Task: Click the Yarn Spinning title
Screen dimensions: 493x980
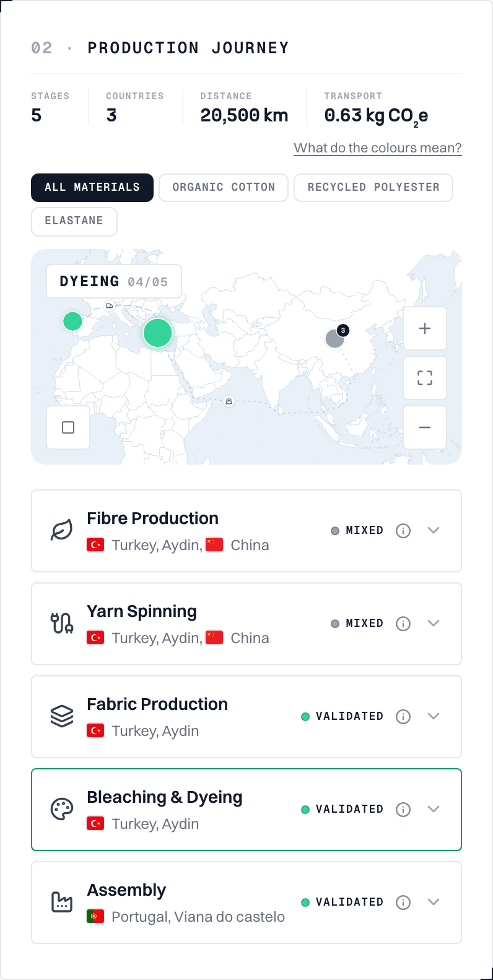Action: [142, 611]
